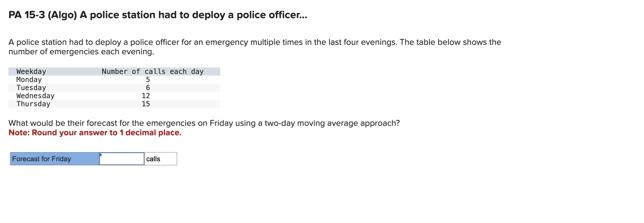Click the Thursday value 15
Screen dimensions: 644x223
146,104
